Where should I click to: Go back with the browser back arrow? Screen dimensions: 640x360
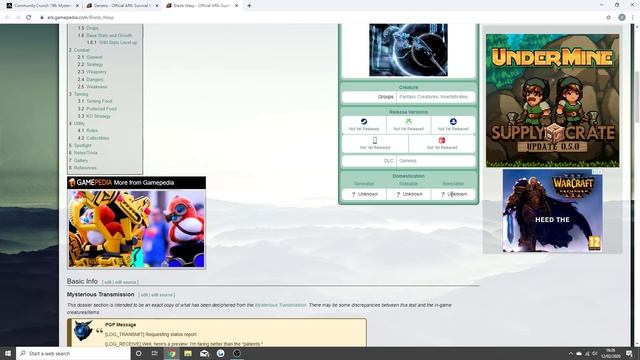point(7,18)
